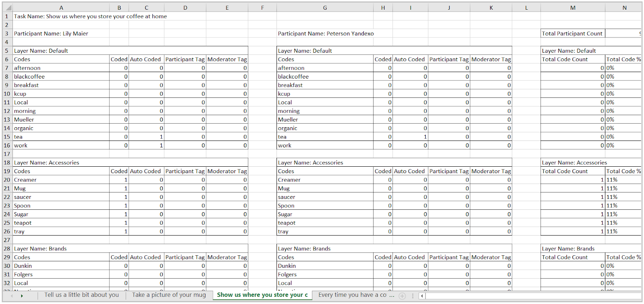This screenshot has height=304, width=644.
Task: Select column N header
Action: 624,8
